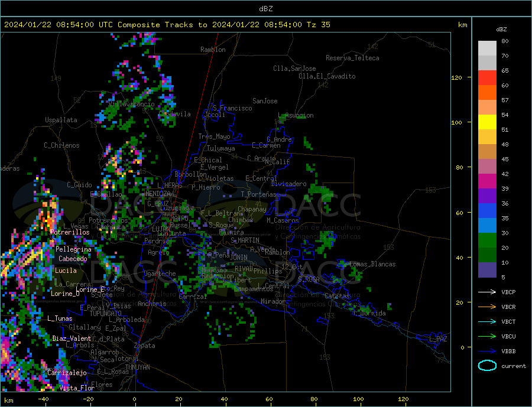Image resolution: width=532 pixels, height=407 pixels.
Task: Click the cyan VBCT arrow in legend
Action: [487, 321]
